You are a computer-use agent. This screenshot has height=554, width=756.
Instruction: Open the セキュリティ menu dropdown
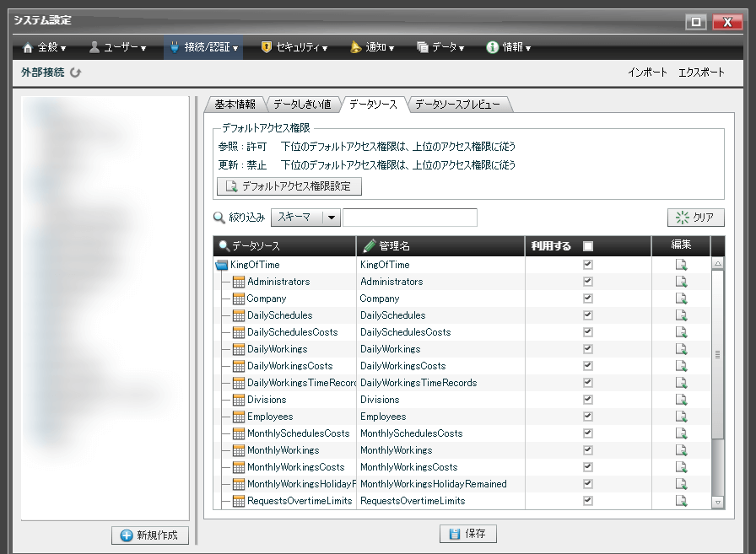(294, 47)
